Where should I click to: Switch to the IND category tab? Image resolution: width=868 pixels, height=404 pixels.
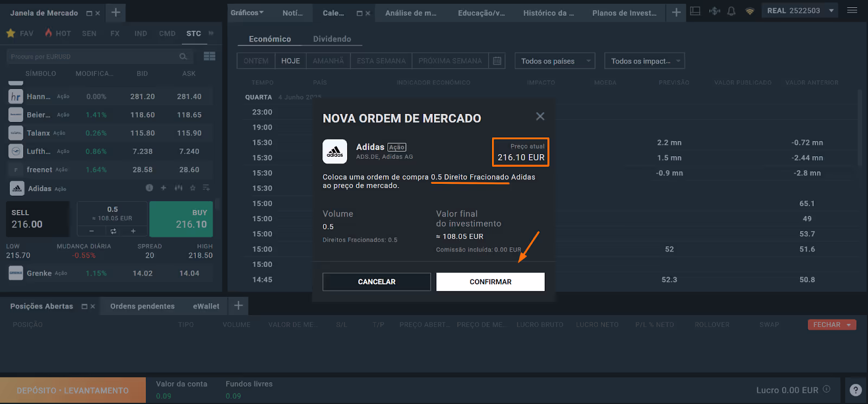click(x=141, y=34)
